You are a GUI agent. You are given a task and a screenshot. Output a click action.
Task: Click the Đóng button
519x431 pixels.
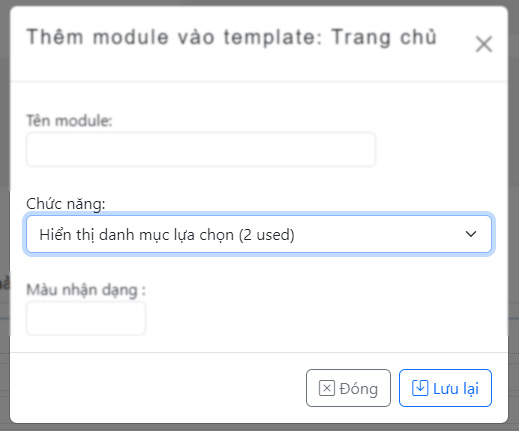(348, 388)
